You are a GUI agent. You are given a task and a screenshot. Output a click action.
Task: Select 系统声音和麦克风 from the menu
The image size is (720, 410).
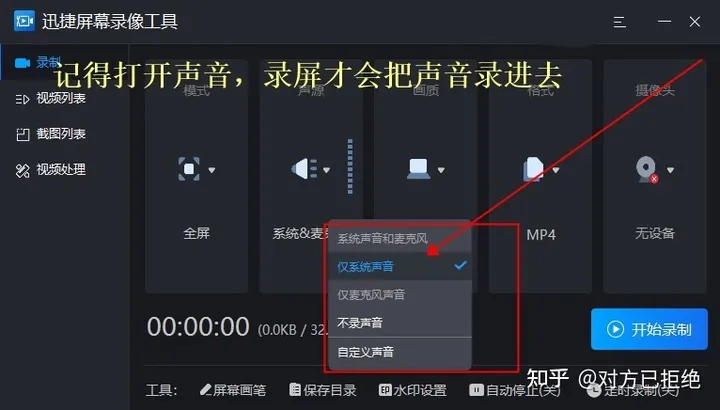(400, 238)
